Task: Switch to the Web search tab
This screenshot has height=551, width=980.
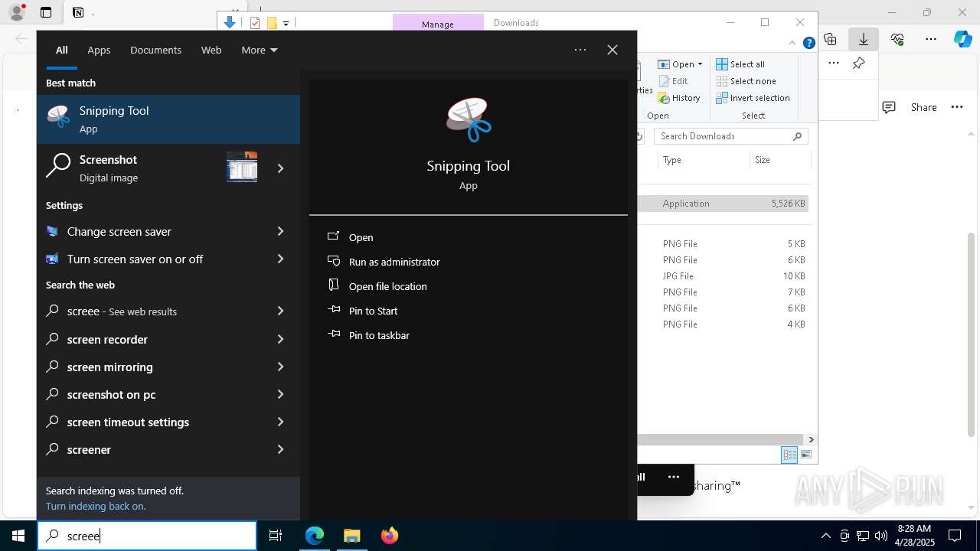Action: 211,50
